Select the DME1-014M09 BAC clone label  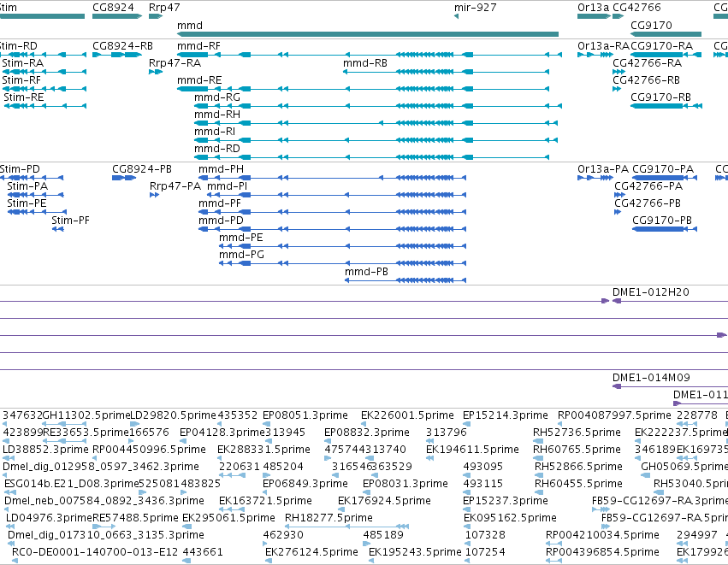(651, 378)
